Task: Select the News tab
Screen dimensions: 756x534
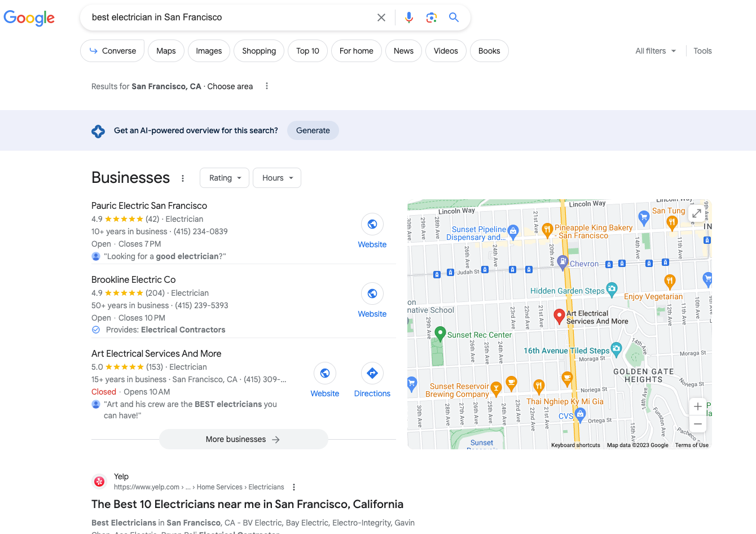Action: pyautogui.click(x=403, y=51)
